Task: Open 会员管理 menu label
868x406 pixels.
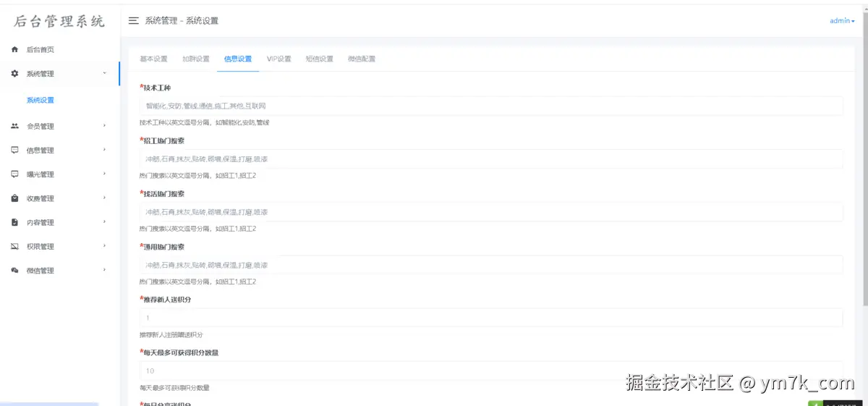Action: pos(41,127)
